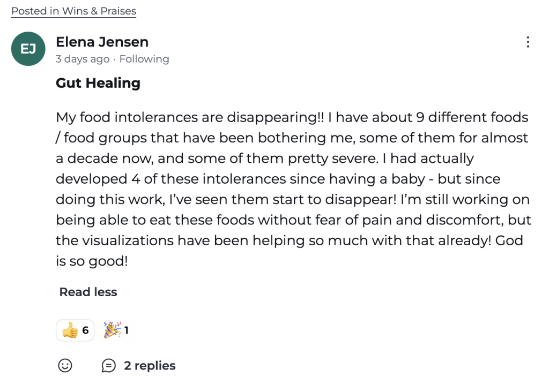Open the smiley add-reaction picker
Screen dimensions: 549x392
(65, 366)
